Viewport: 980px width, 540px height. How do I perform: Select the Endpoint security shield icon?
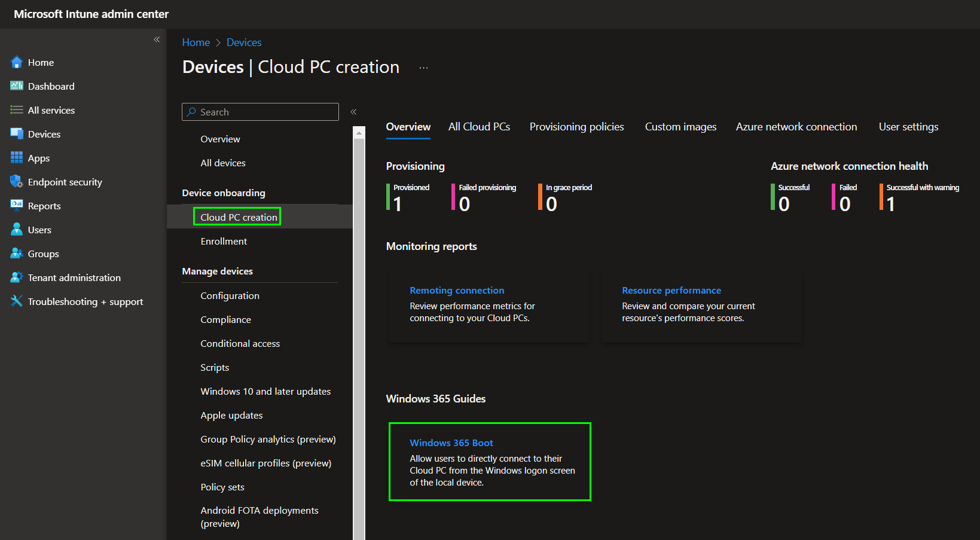pyautogui.click(x=17, y=182)
